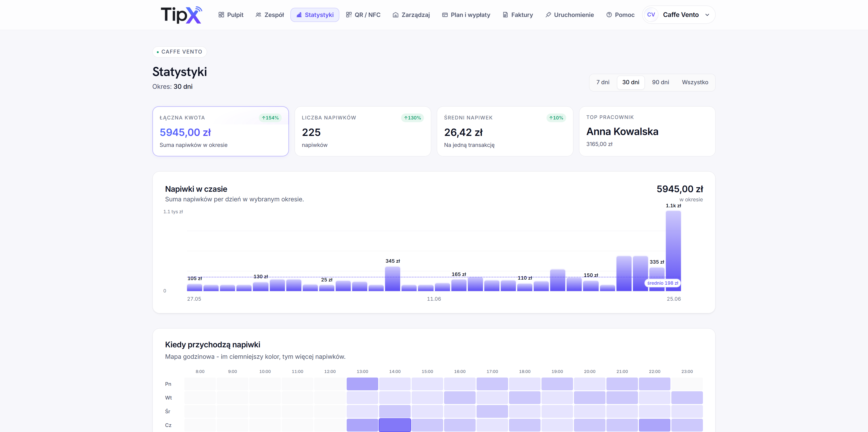868x432 pixels.
Task: Click the Statystyki bar chart icon
Action: coord(299,15)
